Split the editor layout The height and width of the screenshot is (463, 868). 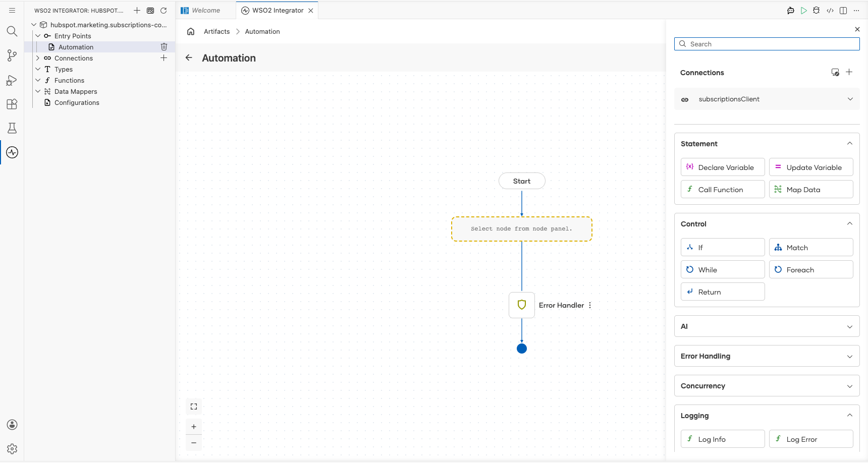[x=843, y=10]
